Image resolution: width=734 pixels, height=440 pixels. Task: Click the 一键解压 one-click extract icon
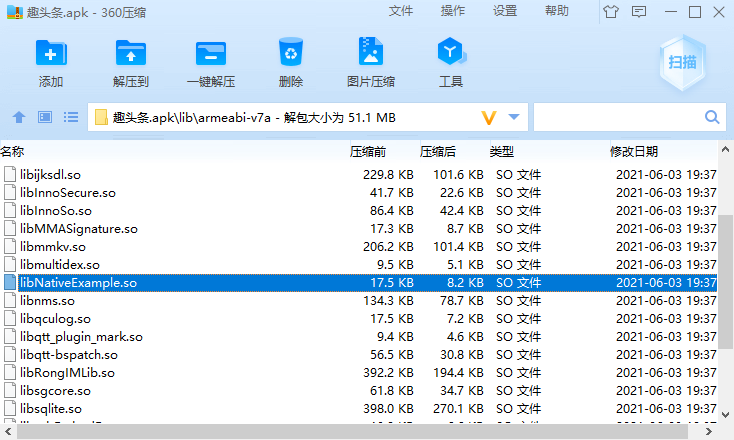(211, 53)
